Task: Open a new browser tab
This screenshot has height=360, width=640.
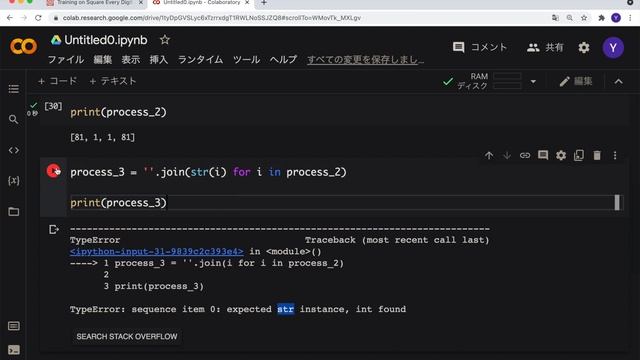Action: pyautogui.click(x=264, y=3)
